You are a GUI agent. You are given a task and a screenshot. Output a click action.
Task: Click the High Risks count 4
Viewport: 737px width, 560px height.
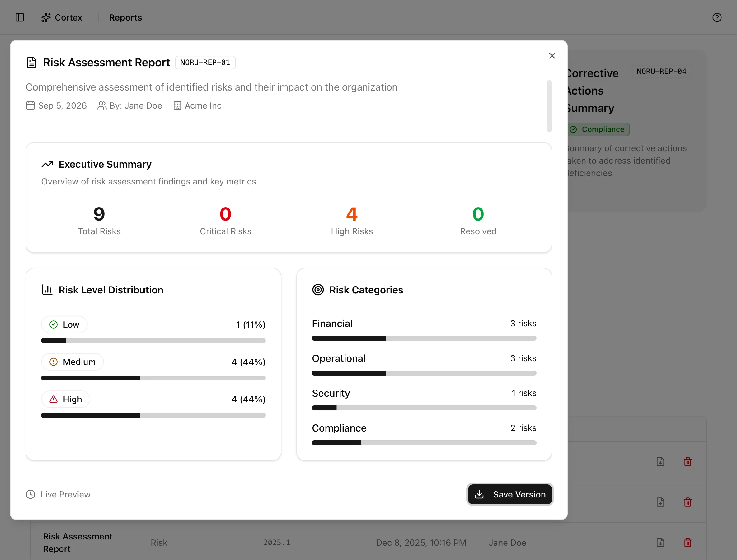(x=352, y=214)
